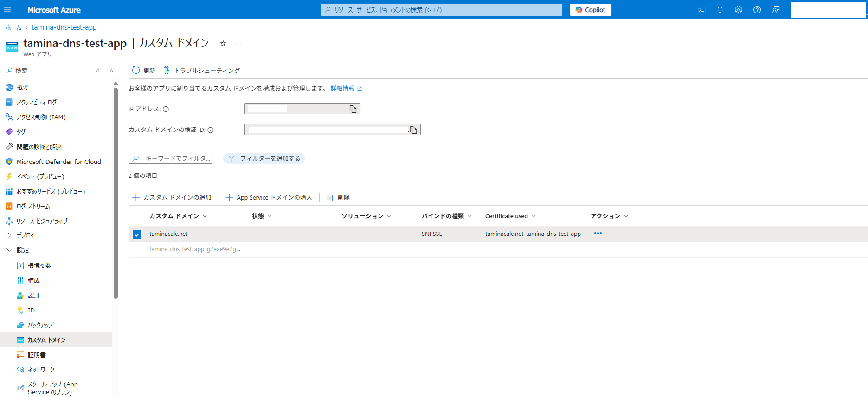Copy the custom domain verification ID
Image resolution: width=868 pixels, height=397 pixels.
coord(413,130)
